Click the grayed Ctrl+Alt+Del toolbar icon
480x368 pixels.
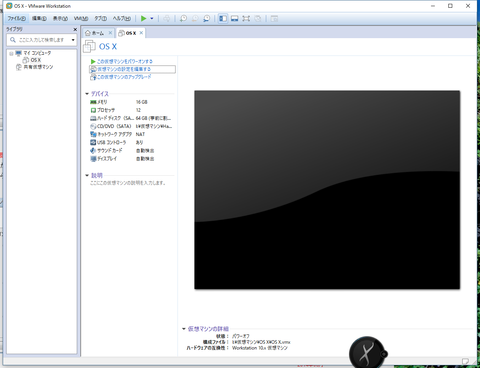click(166, 18)
